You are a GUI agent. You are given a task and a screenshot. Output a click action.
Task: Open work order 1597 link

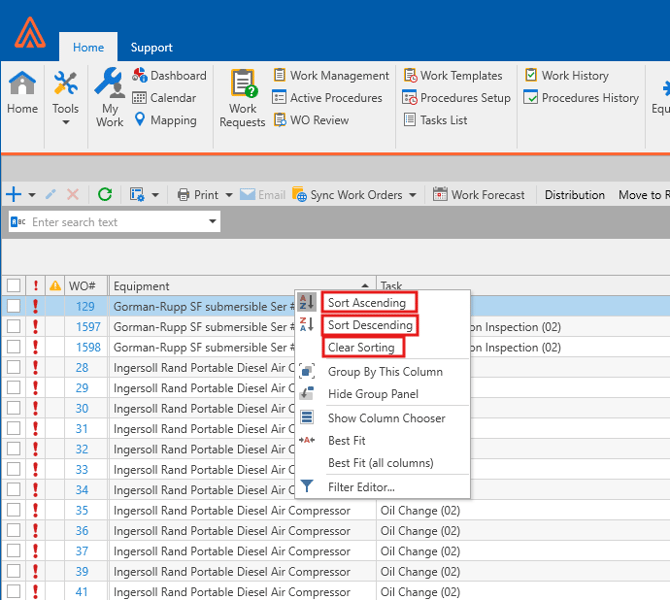[88, 327]
